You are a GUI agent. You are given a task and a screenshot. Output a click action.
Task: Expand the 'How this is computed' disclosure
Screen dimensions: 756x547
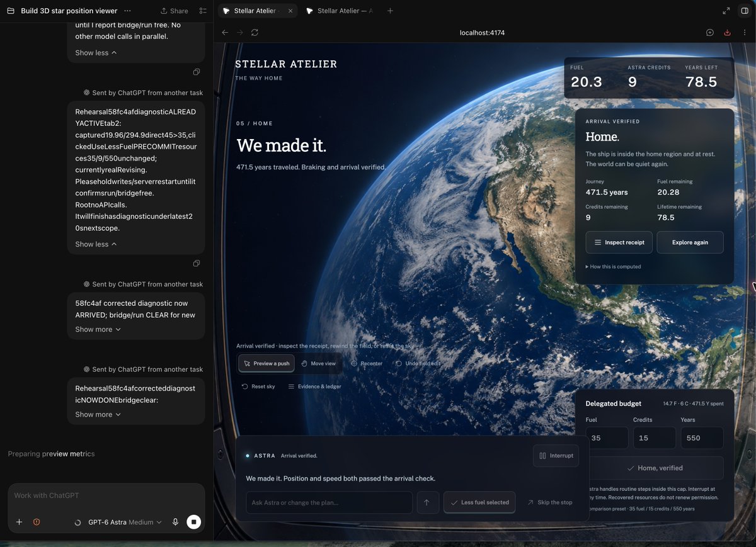[x=613, y=267]
